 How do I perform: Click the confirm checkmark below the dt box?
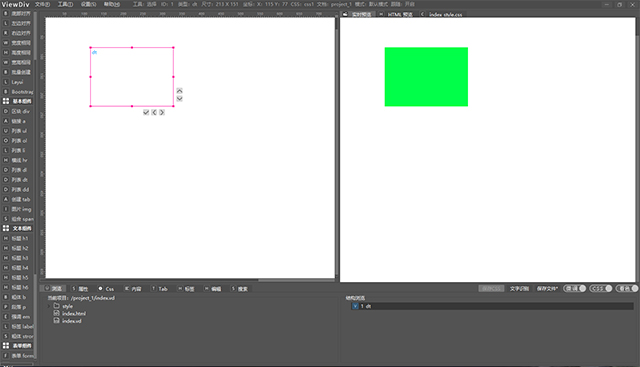point(146,112)
